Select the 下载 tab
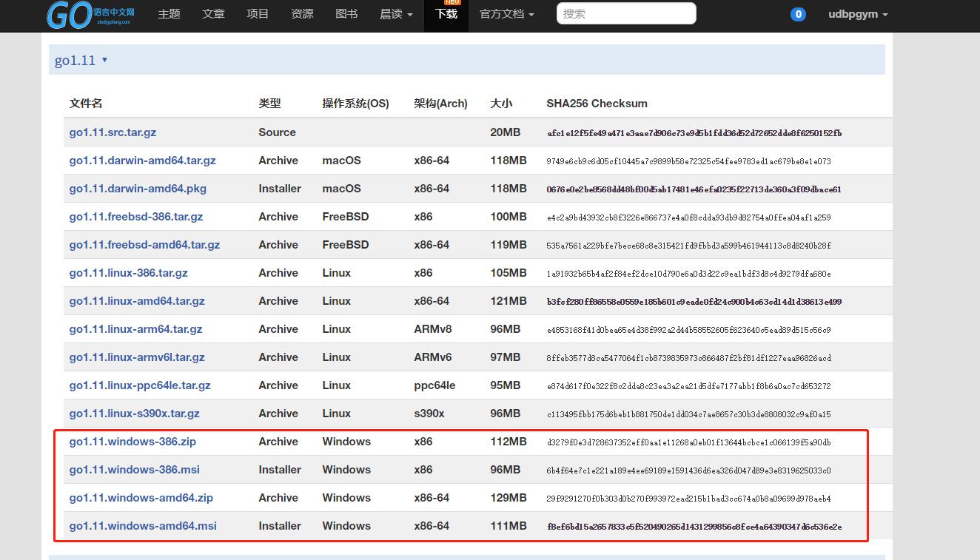 pos(446,14)
